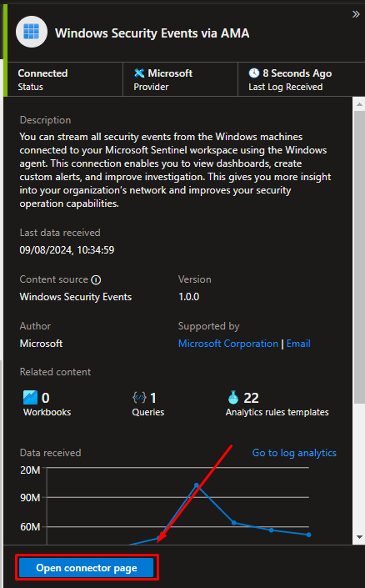
Task: Click the vertical scrollbar thumb
Action: pyautogui.click(x=359, y=257)
